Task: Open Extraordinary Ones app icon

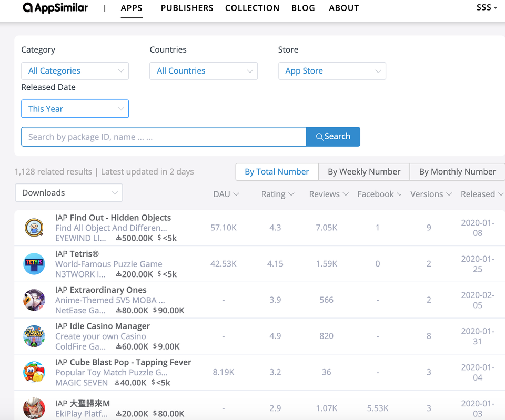Action: pyautogui.click(x=34, y=300)
